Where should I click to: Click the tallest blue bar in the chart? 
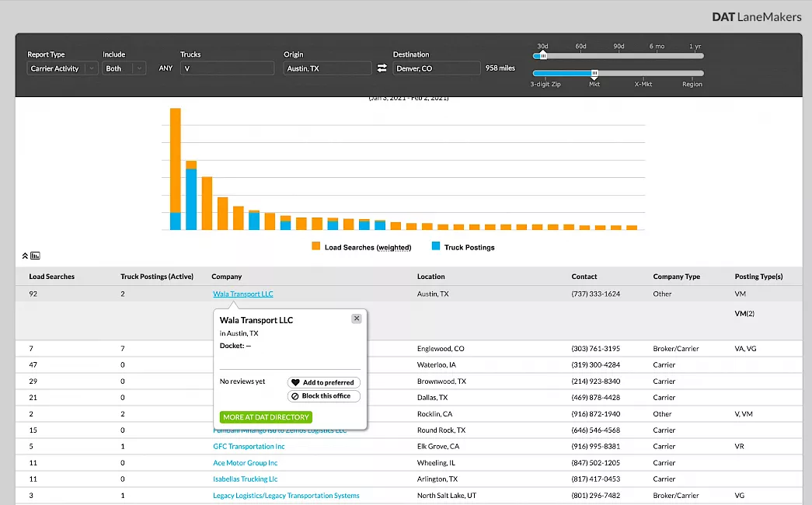(191, 199)
